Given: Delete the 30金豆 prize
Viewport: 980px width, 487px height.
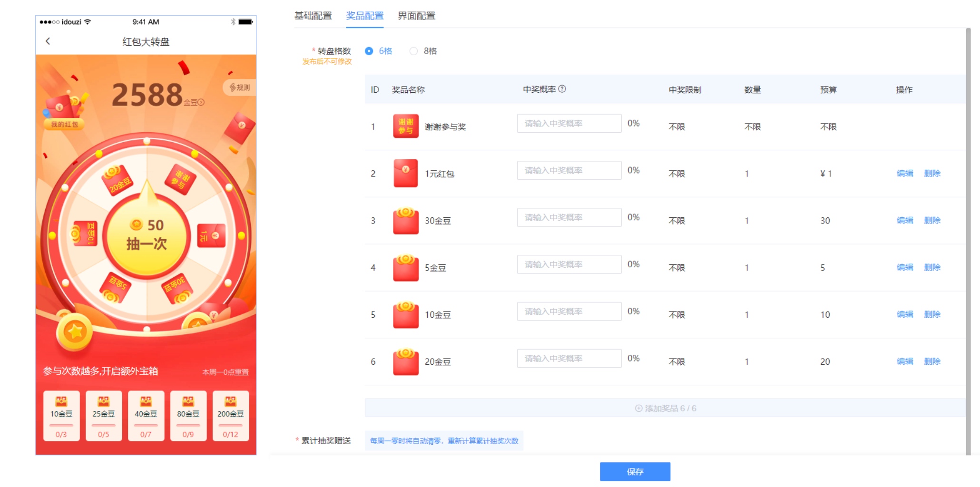Looking at the screenshot, I should coord(932,220).
